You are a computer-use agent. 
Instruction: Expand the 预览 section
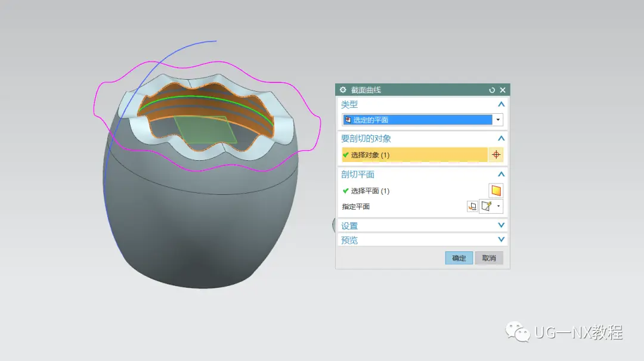(501, 239)
